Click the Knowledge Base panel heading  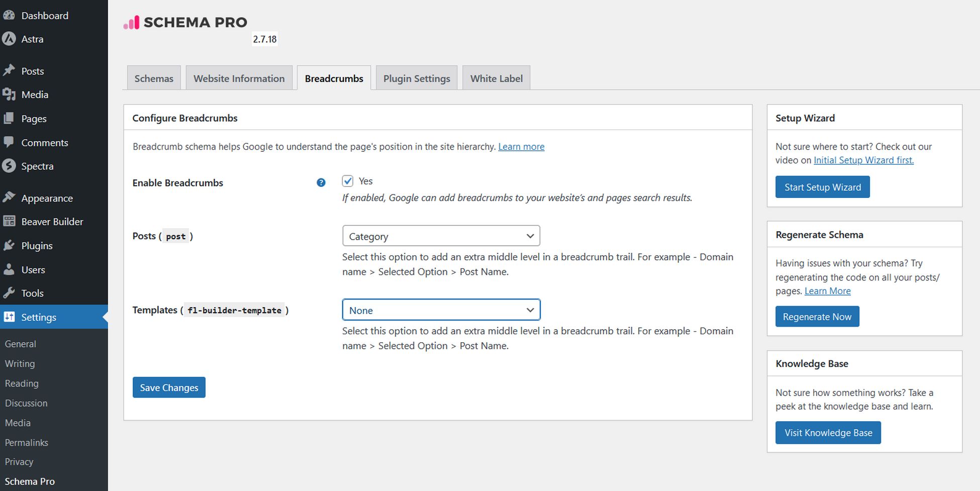point(812,363)
